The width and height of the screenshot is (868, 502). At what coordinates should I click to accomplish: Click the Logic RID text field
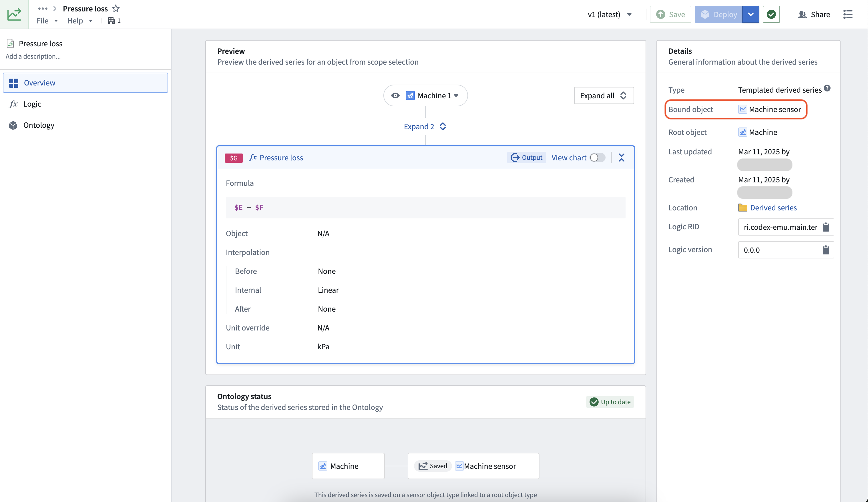[780, 227]
